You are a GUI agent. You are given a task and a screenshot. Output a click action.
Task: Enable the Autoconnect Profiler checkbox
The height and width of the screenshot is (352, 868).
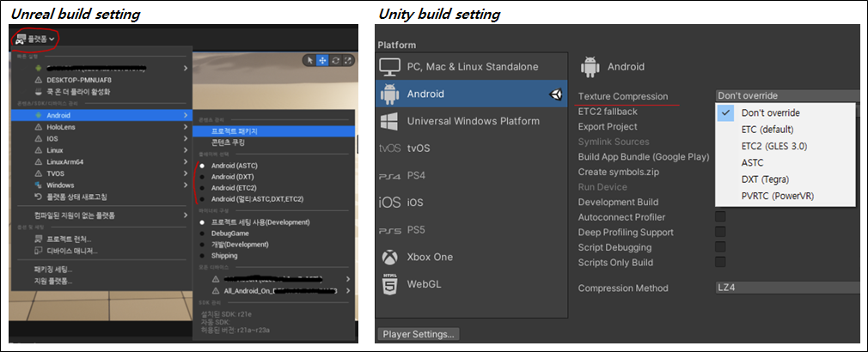[x=720, y=216]
